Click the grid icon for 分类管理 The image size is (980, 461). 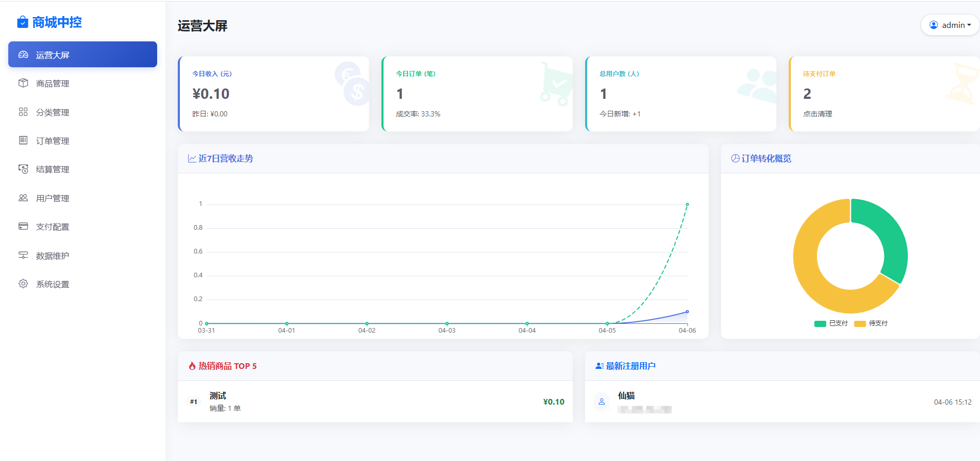23,112
